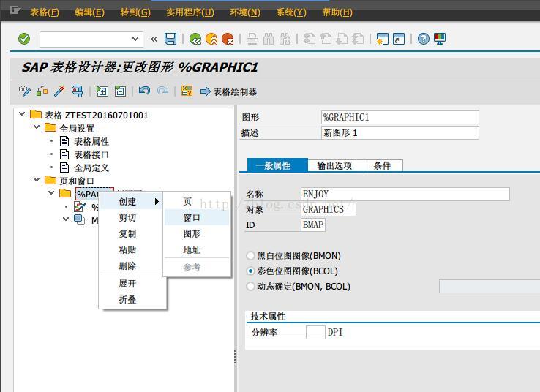Choose 窗口 in the create submenu

click(x=197, y=217)
